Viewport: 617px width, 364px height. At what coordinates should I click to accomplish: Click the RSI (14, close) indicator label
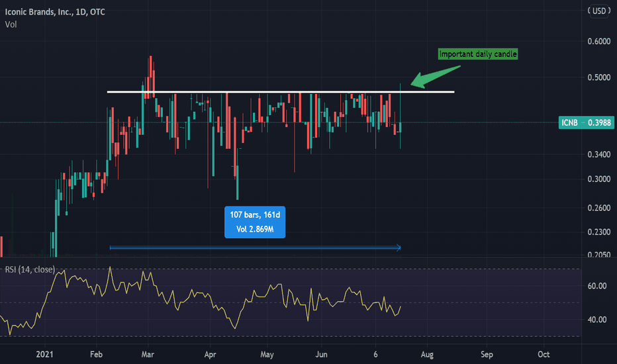[30, 269]
